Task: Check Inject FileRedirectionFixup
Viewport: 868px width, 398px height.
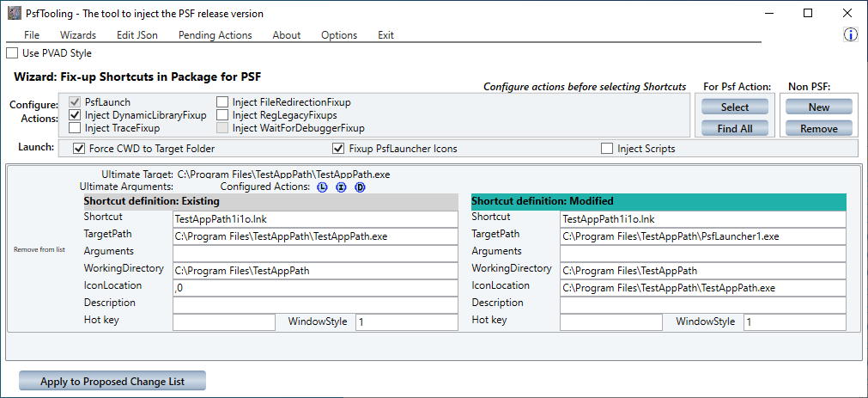Action: [223, 102]
